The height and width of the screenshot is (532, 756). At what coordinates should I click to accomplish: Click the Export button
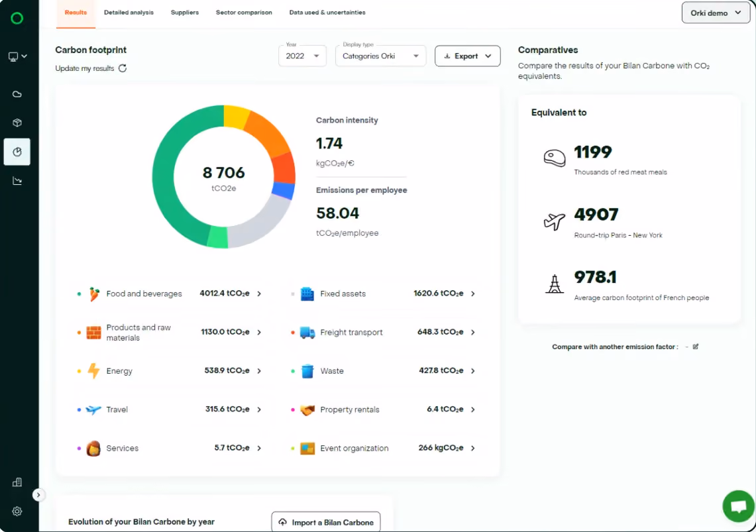[467, 56]
